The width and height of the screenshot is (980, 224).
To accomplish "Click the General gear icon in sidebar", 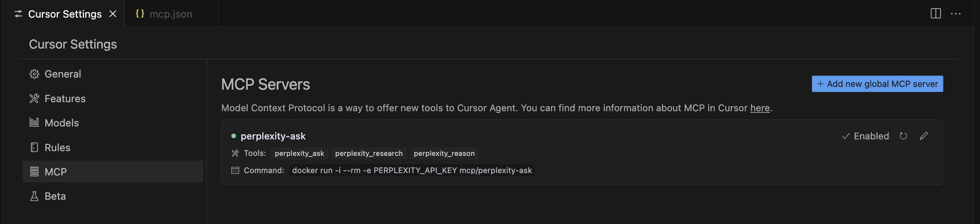I will click(34, 74).
